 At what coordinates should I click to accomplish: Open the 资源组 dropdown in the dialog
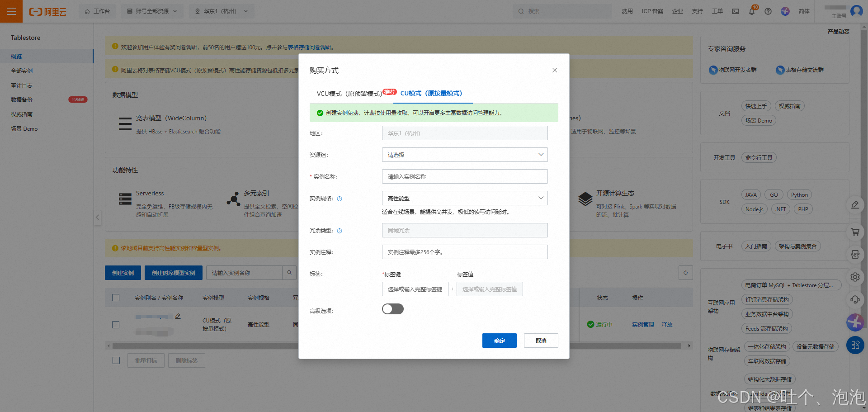pyautogui.click(x=464, y=154)
